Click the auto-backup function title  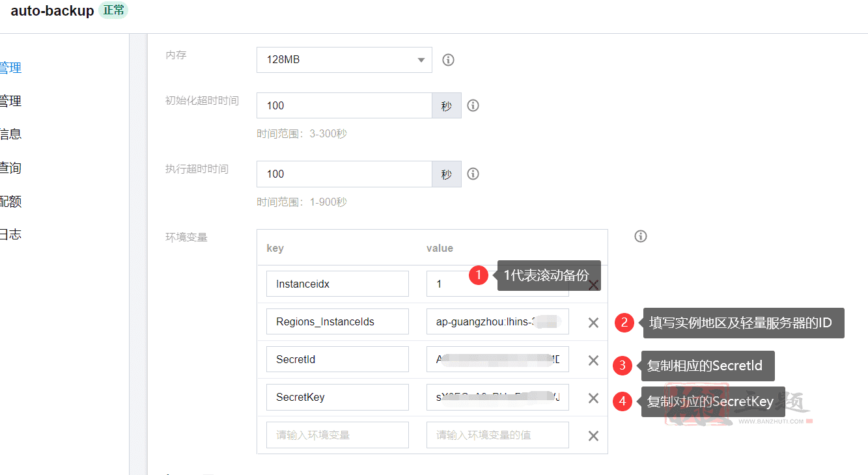point(52,11)
